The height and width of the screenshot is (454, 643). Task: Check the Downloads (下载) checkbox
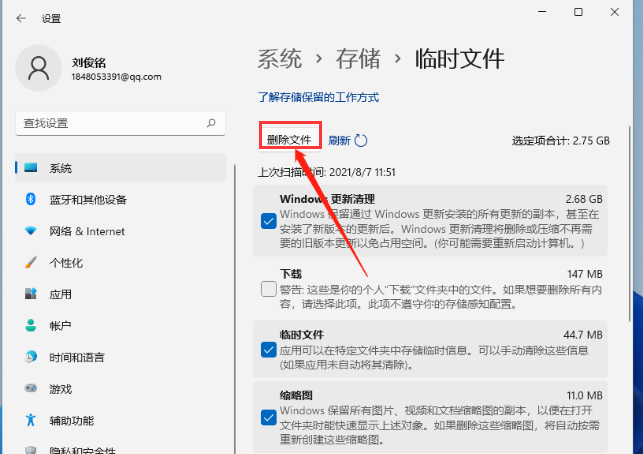coord(268,289)
